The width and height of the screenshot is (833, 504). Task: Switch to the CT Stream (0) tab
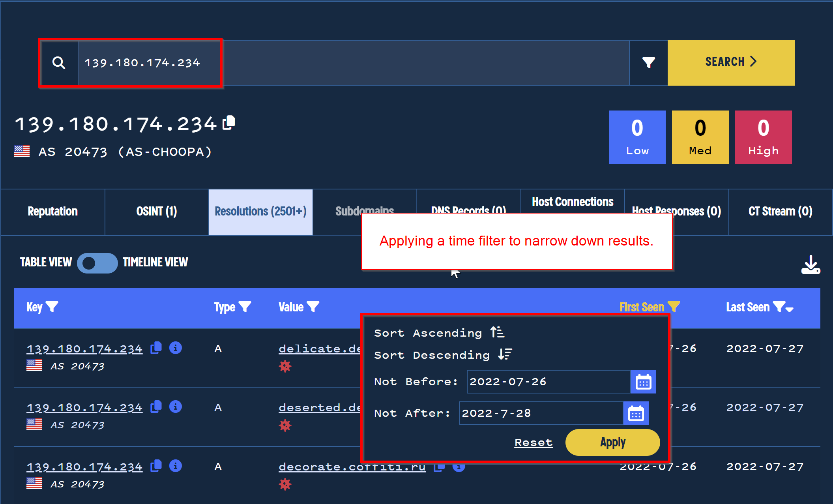(780, 212)
